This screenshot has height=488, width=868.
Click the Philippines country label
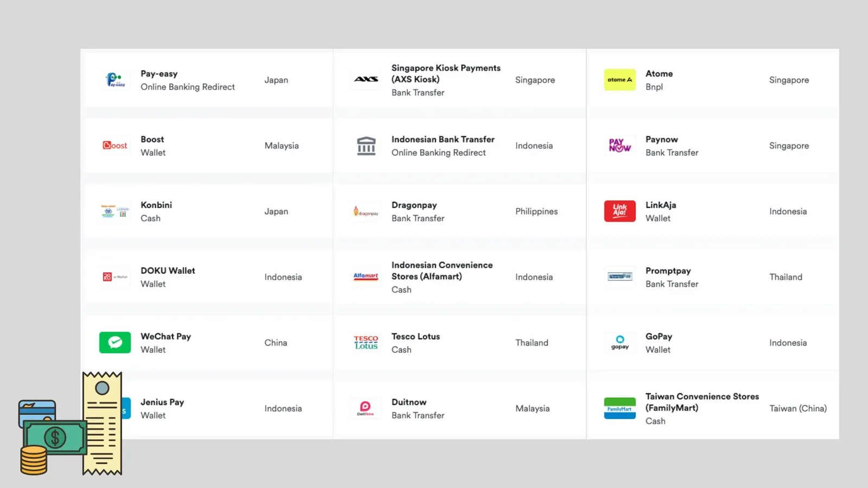537,211
